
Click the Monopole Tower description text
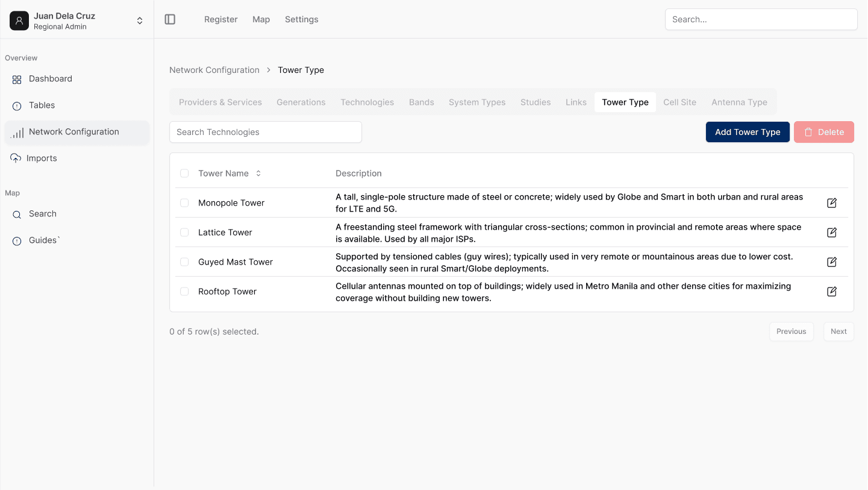569,203
